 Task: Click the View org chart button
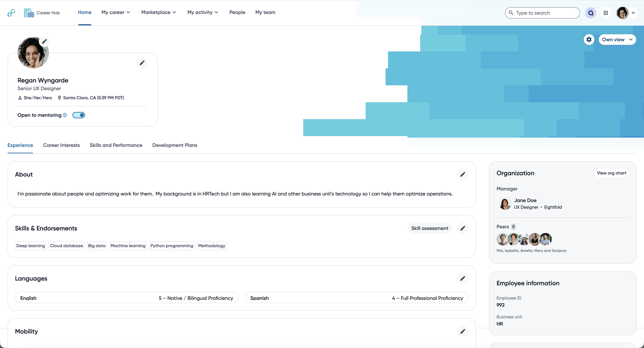tap(612, 173)
